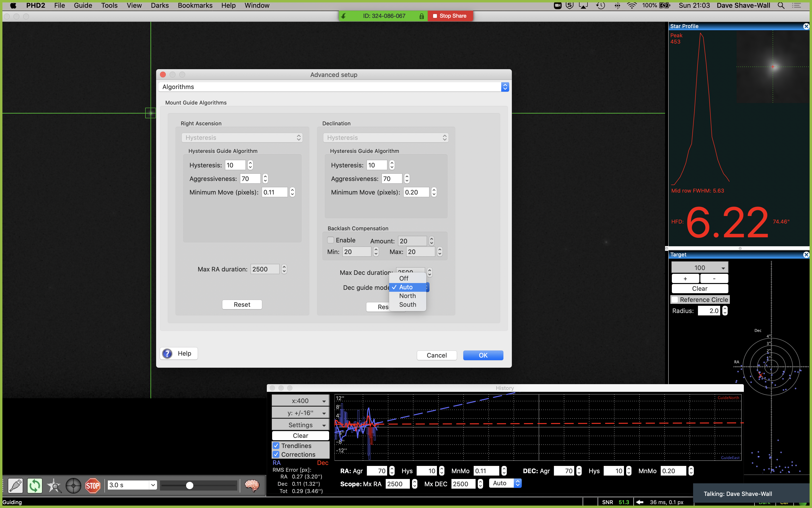This screenshot has height=508, width=812.
Task: Click the auto-select star icon
Action: click(54, 486)
